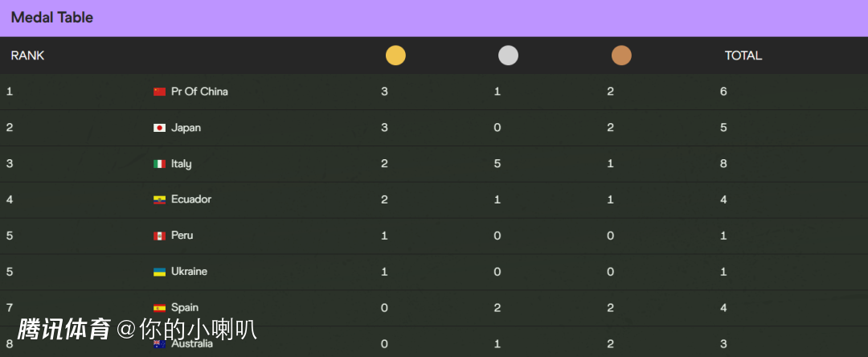868x357 pixels.
Task: Click the Medal Table title bar
Action: click(52, 18)
